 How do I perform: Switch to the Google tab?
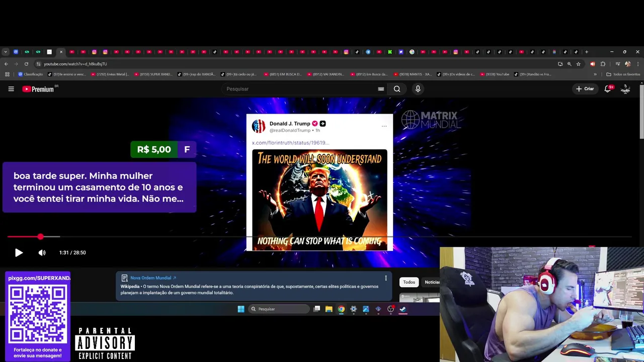(x=412, y=52)
